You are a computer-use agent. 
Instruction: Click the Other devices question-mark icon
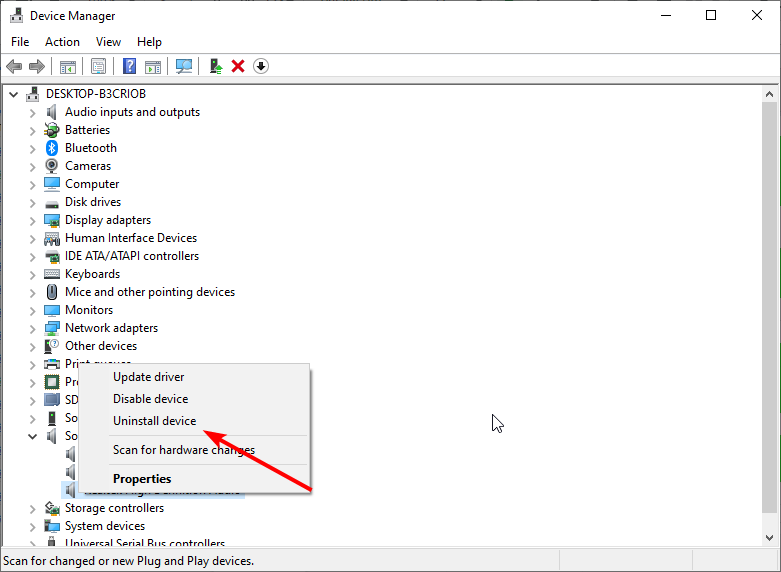(x=52, y=346)
